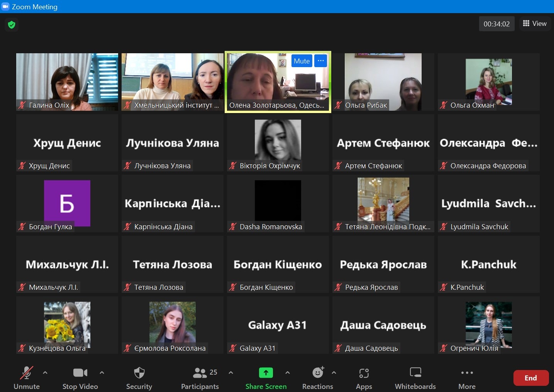Expand audio options arrow beside Unmute
Viewport: 554px width, 392px height.
[x=45, y=373]
